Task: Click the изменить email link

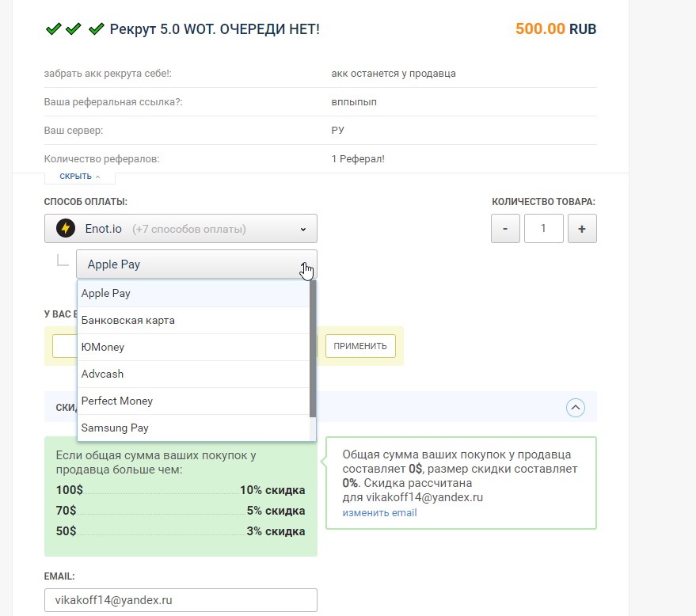Action: [x=379, y=512]
